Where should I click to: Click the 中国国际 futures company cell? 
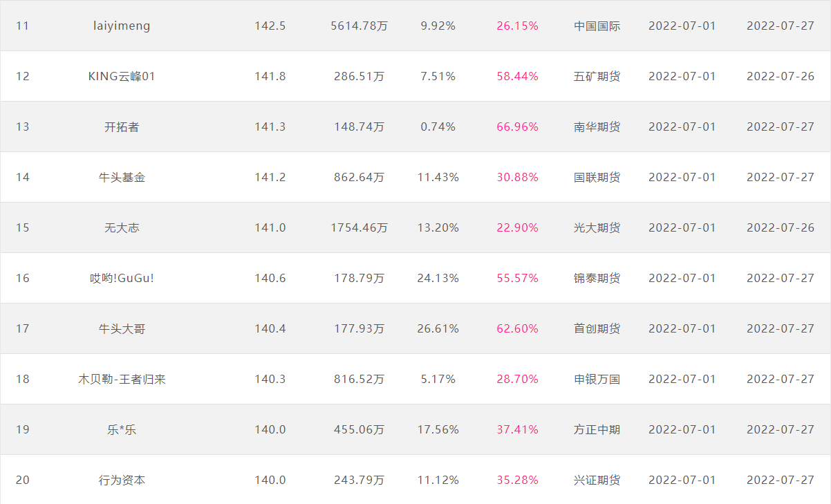point(597,26)
